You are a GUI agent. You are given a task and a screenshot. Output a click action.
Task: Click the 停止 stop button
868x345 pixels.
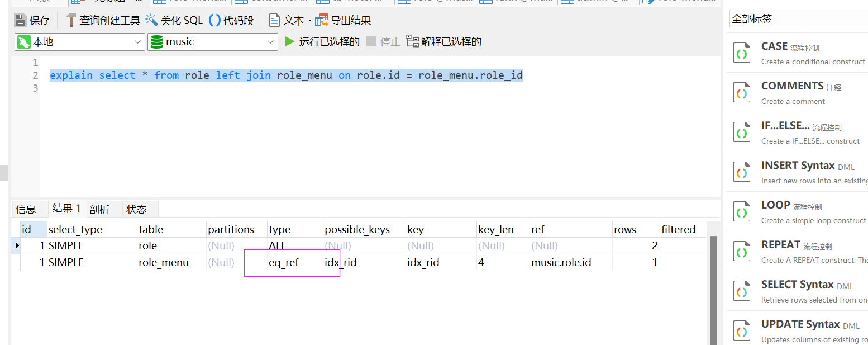383,42
